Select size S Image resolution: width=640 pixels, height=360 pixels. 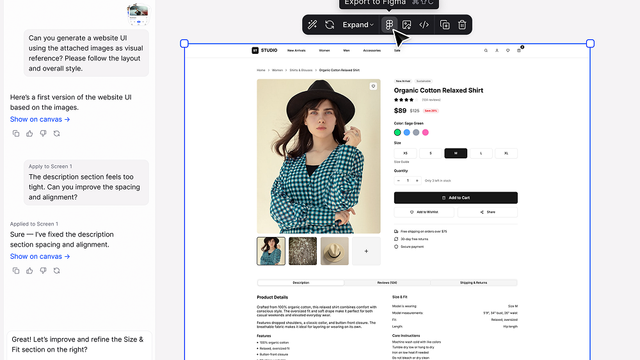(431, 153)
